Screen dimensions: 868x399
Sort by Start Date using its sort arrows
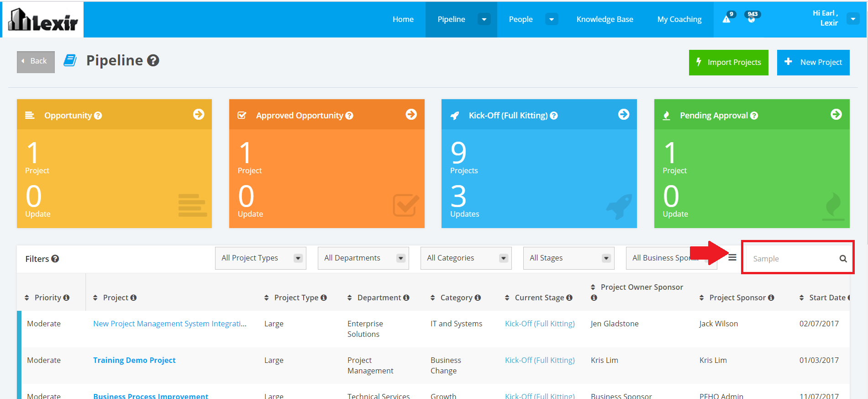[801, 298]
